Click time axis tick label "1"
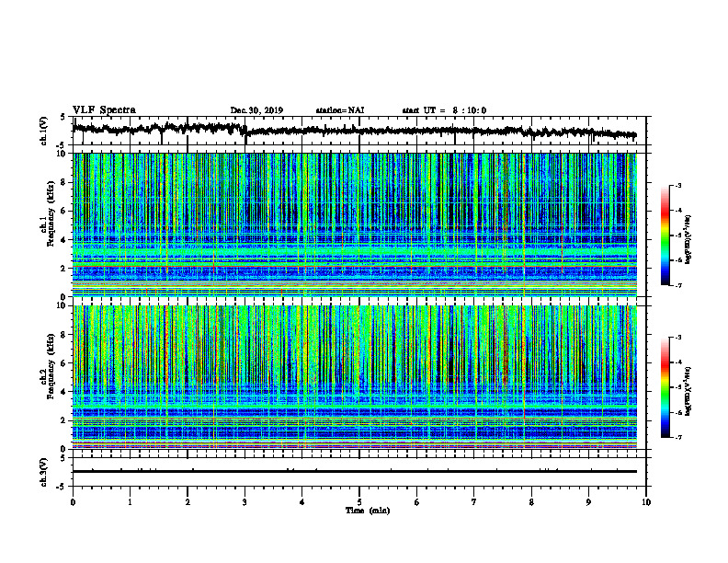Screen dimensions: 728x563 [130, 502]
